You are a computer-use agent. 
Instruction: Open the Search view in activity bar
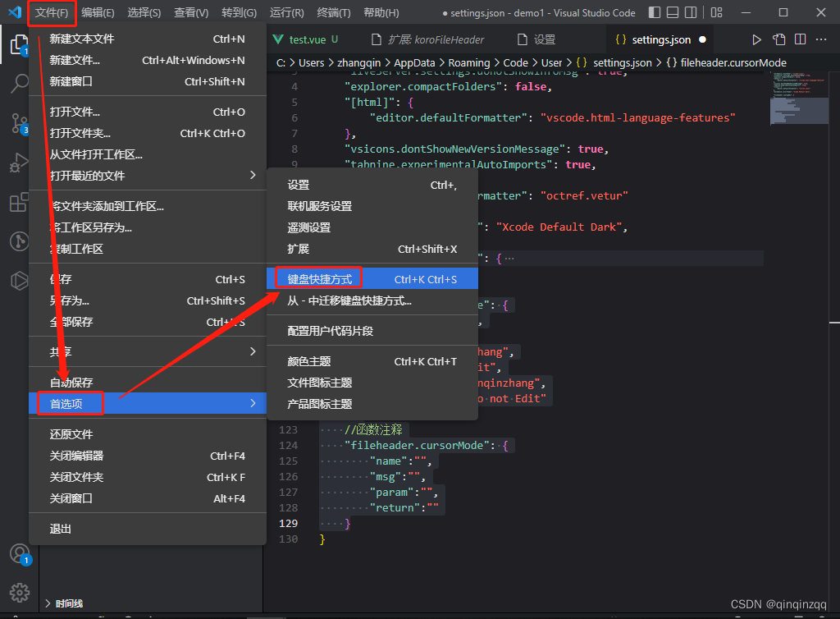tap(20, 84)
